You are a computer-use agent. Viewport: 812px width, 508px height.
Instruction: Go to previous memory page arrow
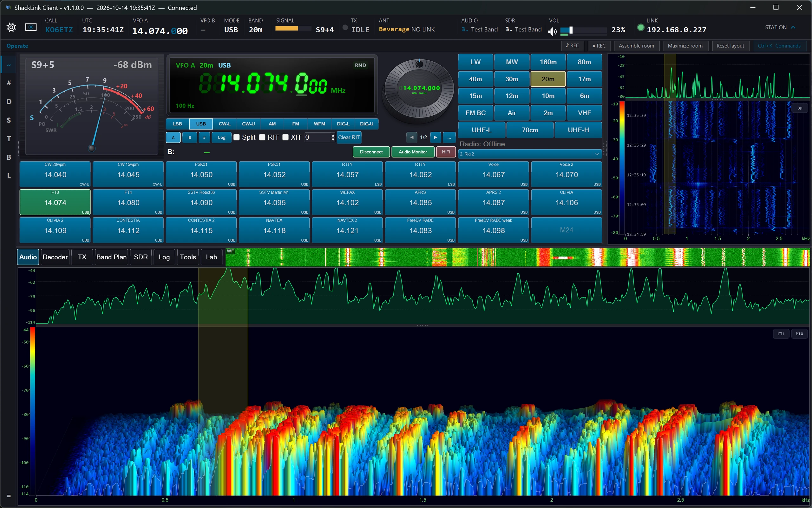(x=412, y=137)
